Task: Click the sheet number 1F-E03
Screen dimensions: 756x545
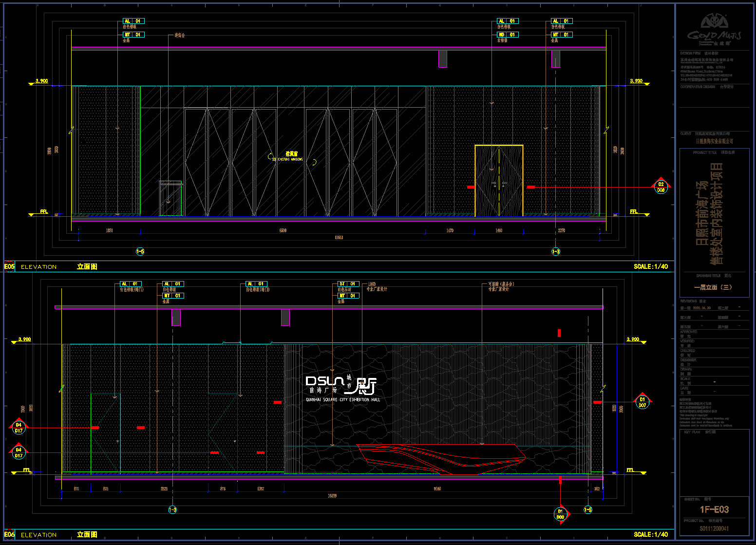Action: pos(714,509)
